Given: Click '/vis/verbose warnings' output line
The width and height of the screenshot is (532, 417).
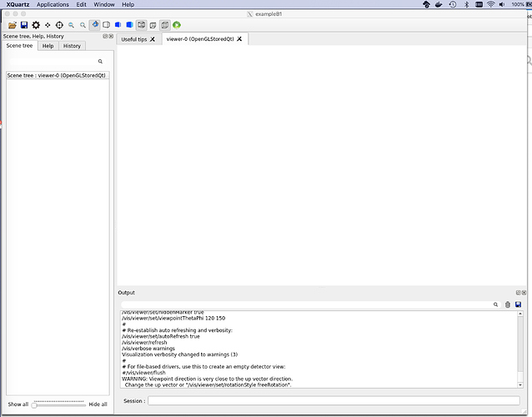Looking at the screenshot, I should pyautogui.click(x=148, y=349).
